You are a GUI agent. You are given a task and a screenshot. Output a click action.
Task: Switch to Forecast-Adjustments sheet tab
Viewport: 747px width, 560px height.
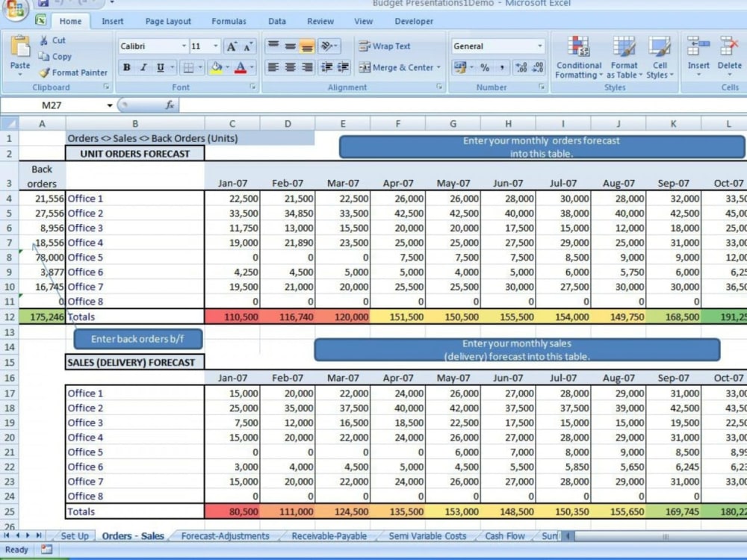226,535
